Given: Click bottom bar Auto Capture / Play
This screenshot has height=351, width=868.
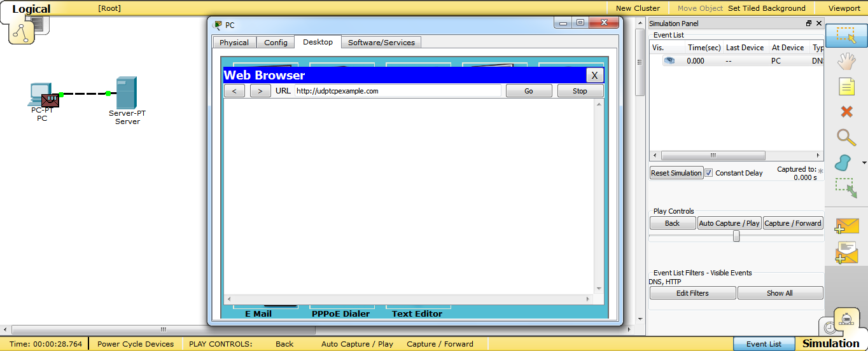Looking at the screenshot, I should point(357,344).
